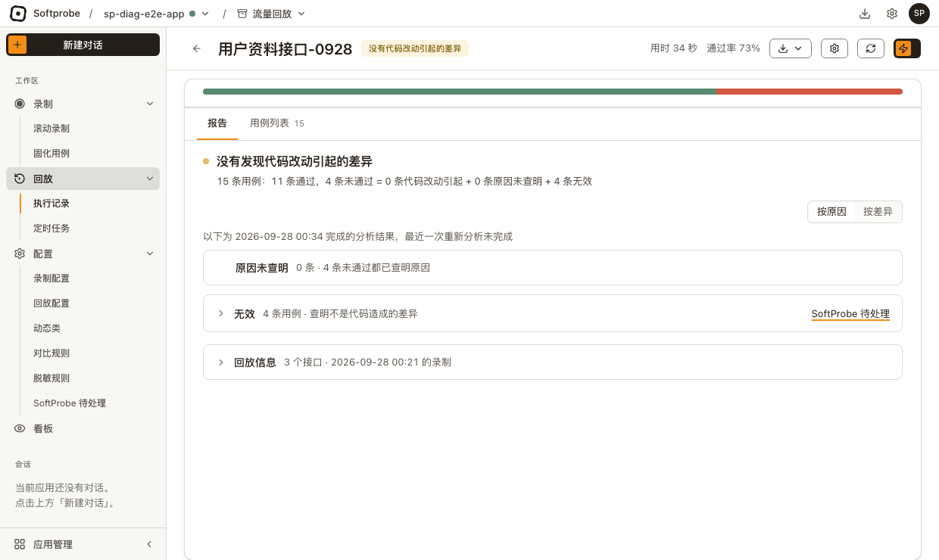The width and height of the screenshot is (939, 560).
Task: Click the 原因未查明 row
Action: point(553,267)
